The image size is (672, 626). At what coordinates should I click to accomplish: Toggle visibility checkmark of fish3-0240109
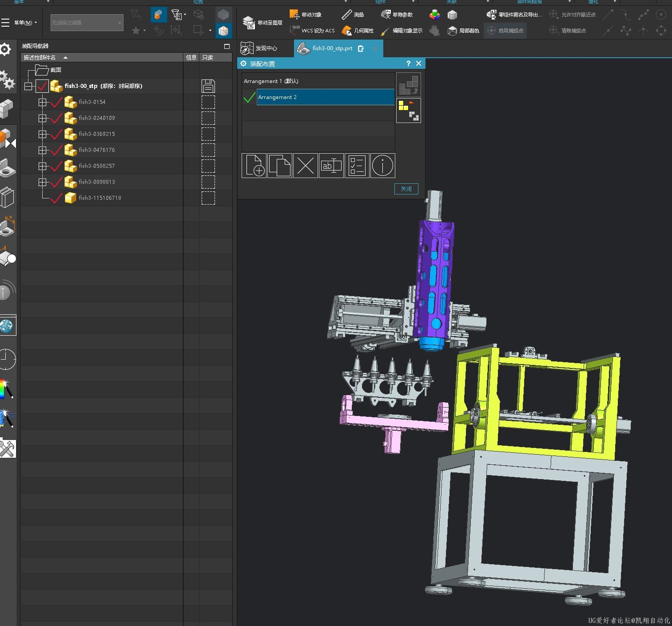tap(56, 118)
